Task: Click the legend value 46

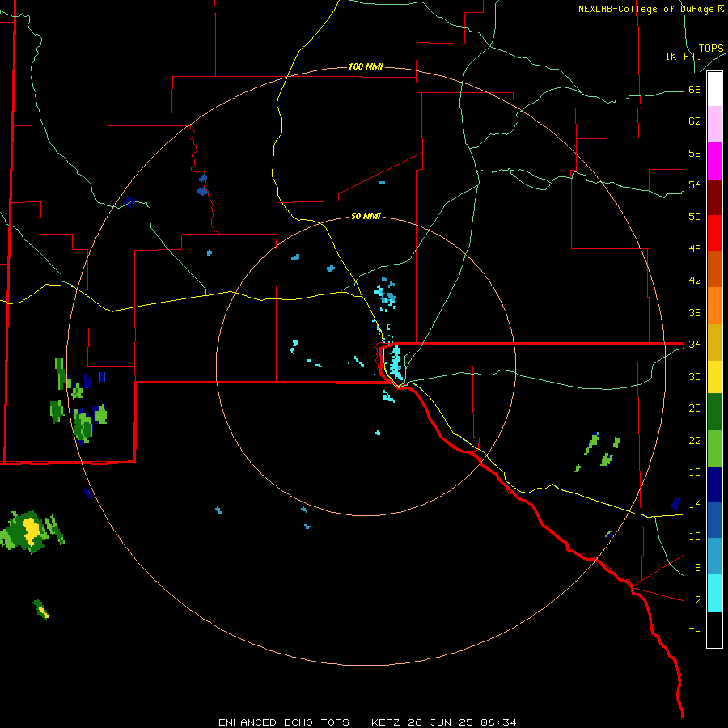Action: pos(695,249)
